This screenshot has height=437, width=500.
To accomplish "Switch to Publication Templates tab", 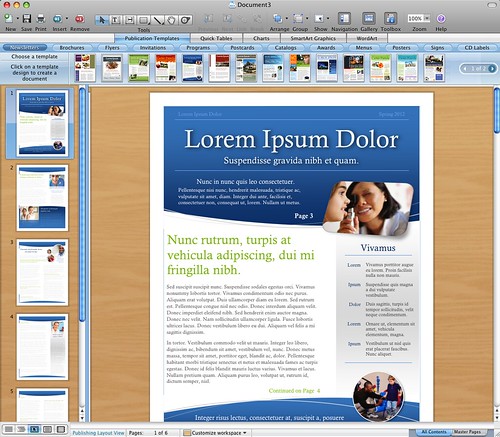I will [x=152, y=38].
